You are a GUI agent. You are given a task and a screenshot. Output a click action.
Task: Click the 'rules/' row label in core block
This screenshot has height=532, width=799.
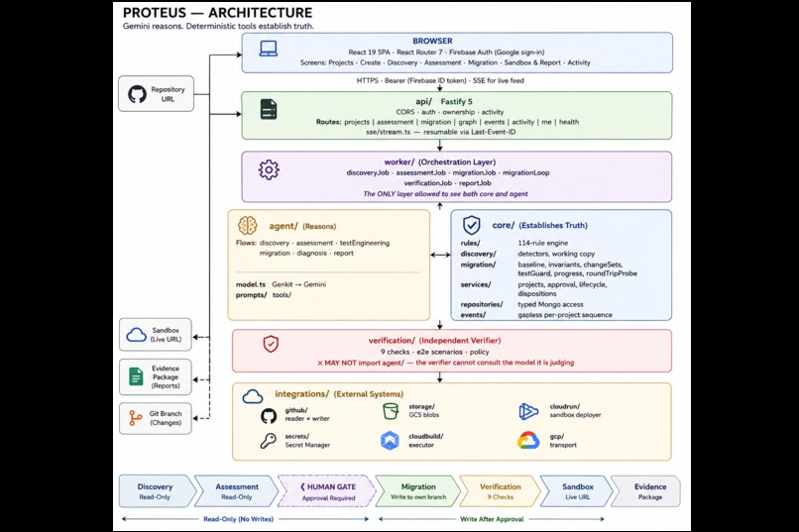click(x=470, y=243)
